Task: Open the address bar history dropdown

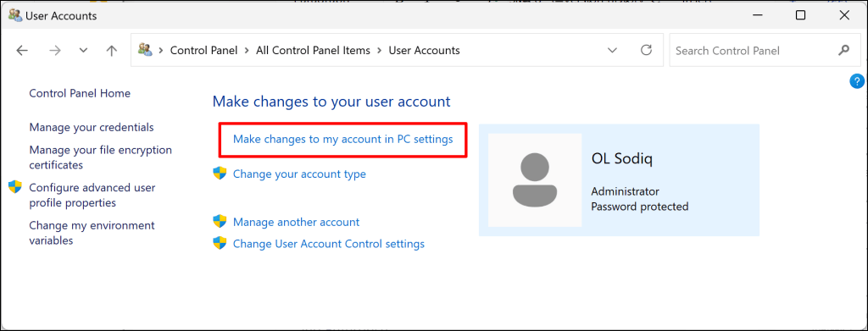Action: [x=612, y=50]
